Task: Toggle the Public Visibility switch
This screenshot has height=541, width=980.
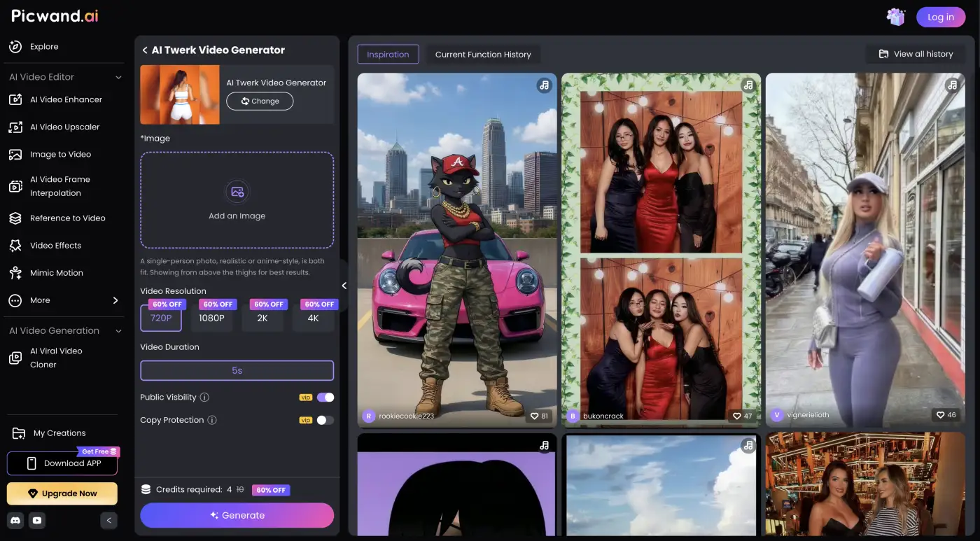Action: tap(325, 397)
